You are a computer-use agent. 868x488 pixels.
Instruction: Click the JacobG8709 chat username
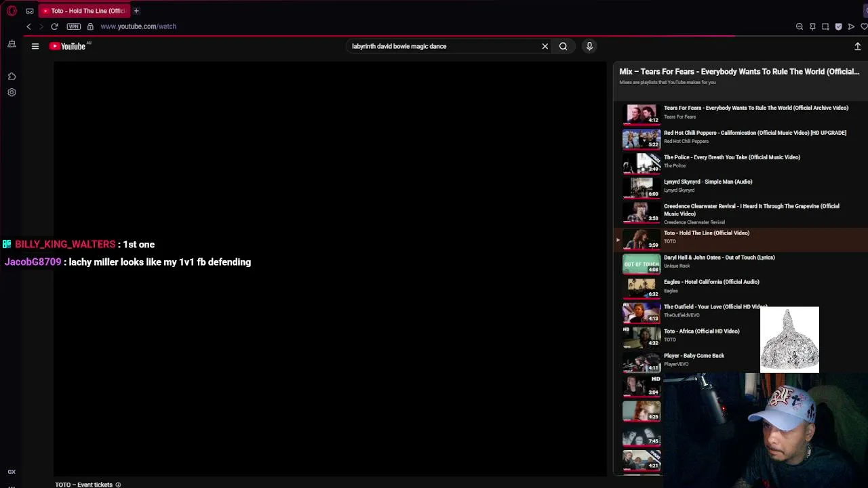33,262
